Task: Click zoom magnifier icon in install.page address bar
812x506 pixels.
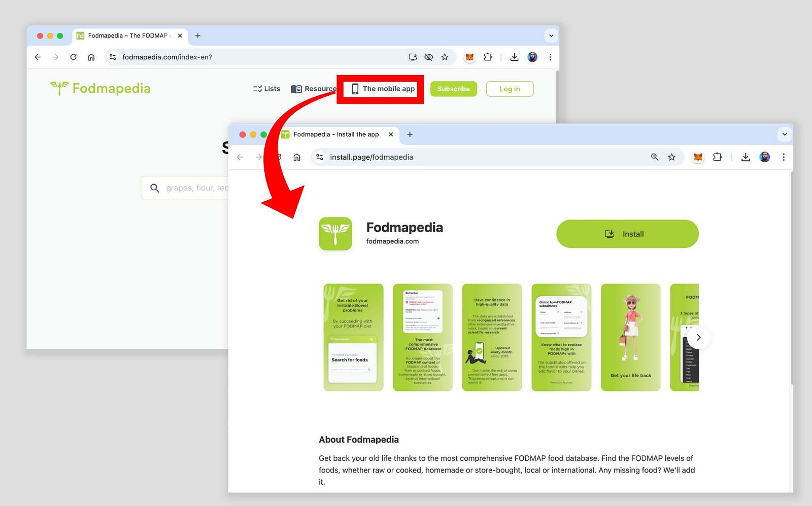Action: [655, 157]
